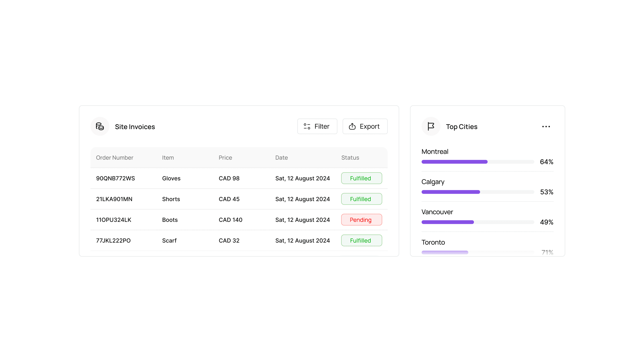Sort by Price column header

(225, 158)
